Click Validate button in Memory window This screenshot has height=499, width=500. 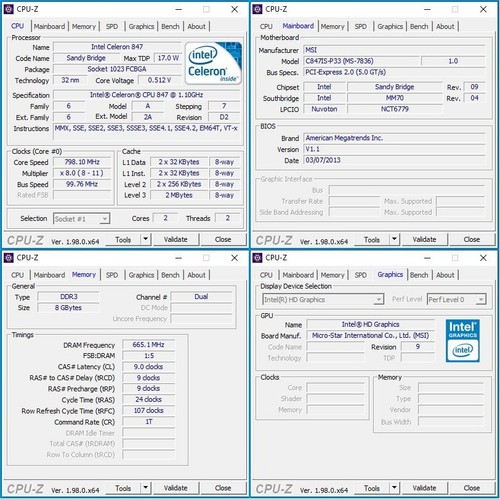[176, 488]
